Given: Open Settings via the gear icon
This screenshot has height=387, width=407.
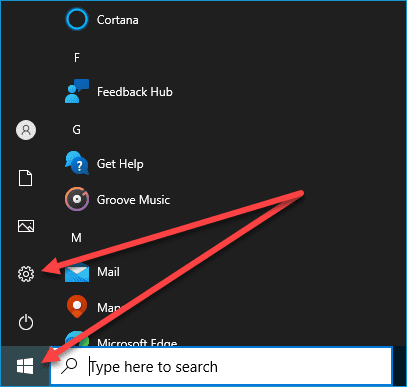Looking at the screenshot, I should click(26, 274).
